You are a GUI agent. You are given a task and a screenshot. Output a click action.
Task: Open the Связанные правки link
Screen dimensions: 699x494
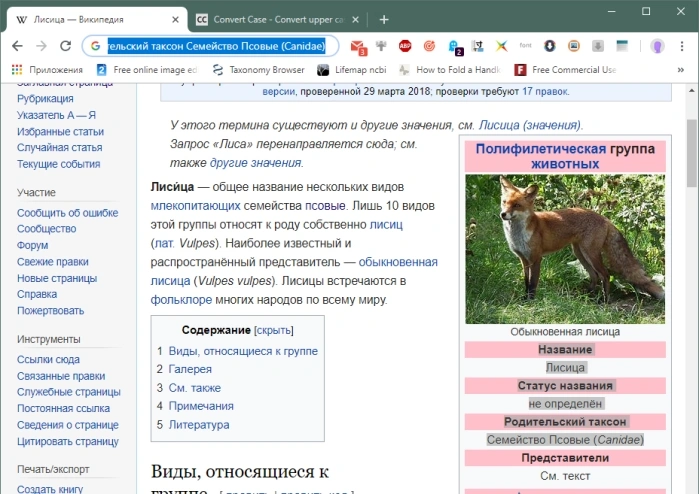(x=61, y=376)
